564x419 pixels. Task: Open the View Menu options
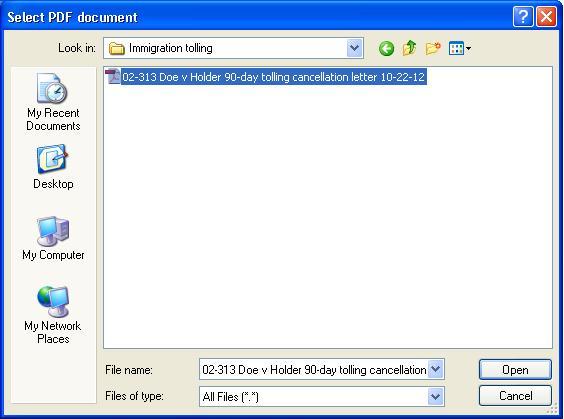click(460, 48)
